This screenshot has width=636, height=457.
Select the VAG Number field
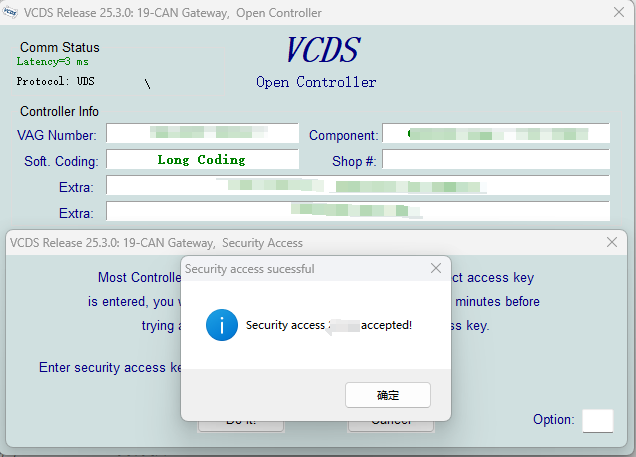coord(202,134)
